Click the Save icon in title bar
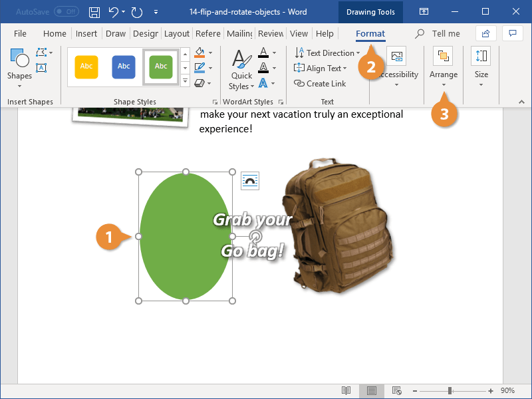This screenshot has width=532, height=399. pyautogui.click(x=94, y=12)
